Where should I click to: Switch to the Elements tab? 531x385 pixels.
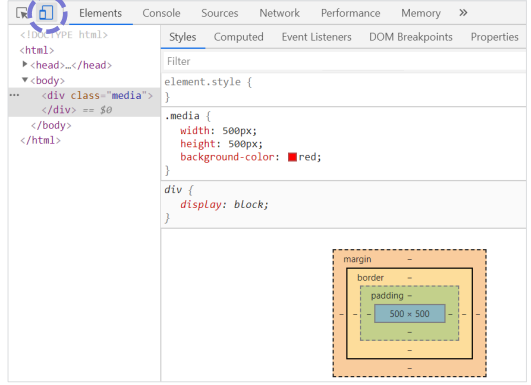[101, 13]
